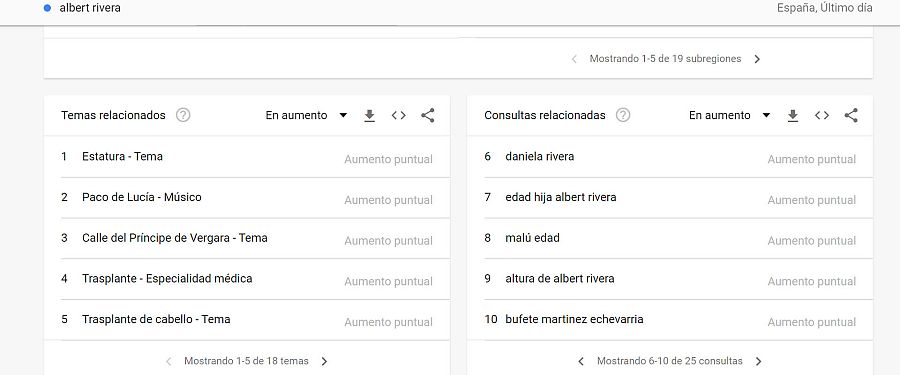Show next page of temas
This screenshot has width=900, height=375.
324,361
